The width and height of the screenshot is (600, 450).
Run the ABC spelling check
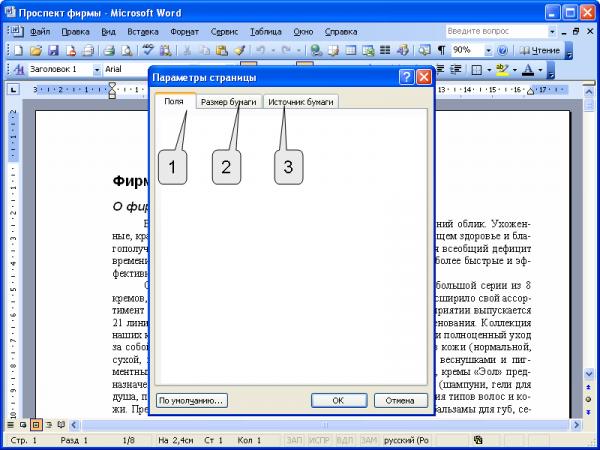(147, 50)
